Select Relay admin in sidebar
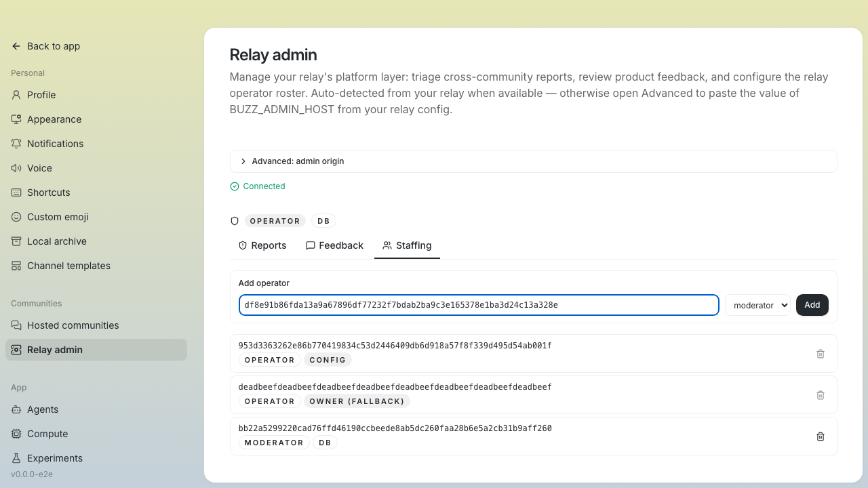 point(96,350)
